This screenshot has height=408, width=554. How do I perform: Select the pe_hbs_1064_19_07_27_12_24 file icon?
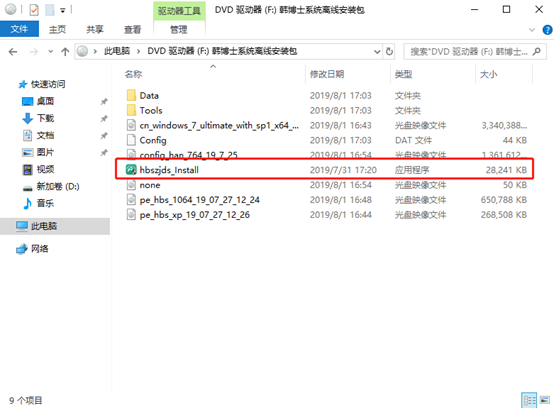coord(131,200)
